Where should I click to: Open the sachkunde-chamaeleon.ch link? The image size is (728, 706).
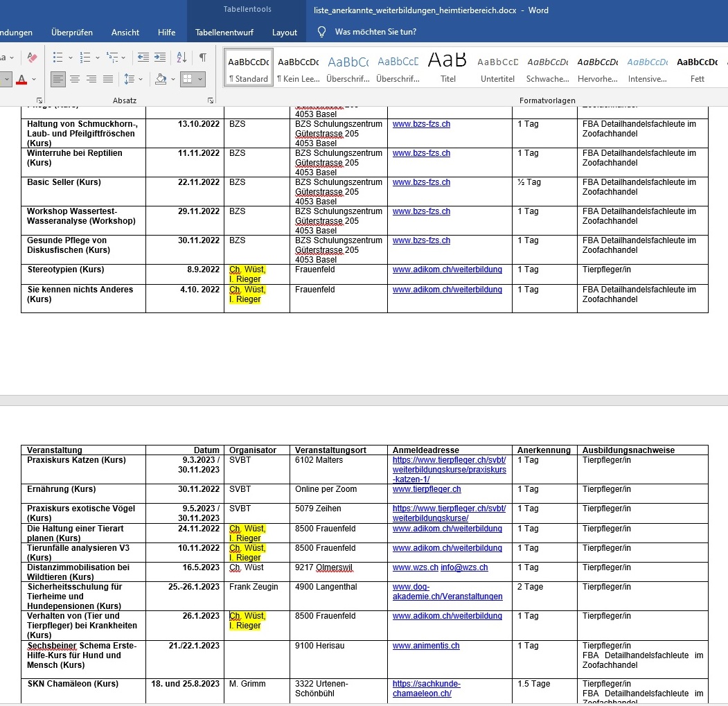tap(426, 689)
